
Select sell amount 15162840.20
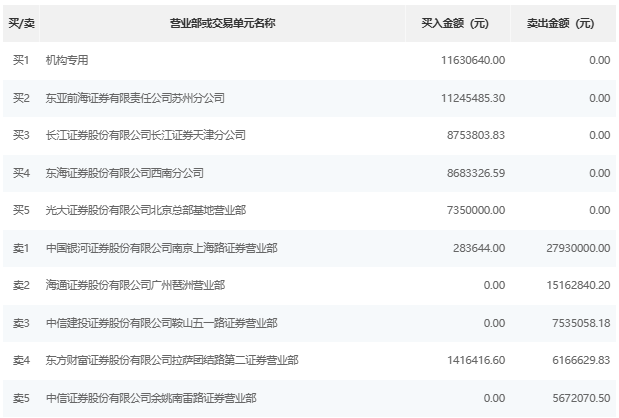point(578,285)
